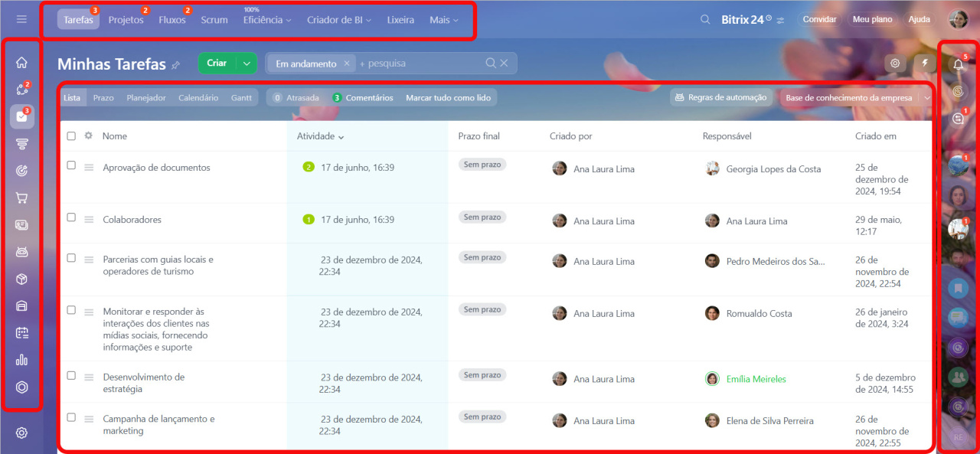The height and width of the screenshot is (454, 980).
Task: Open the notifications bell icon
Action: tap(958, 65)
